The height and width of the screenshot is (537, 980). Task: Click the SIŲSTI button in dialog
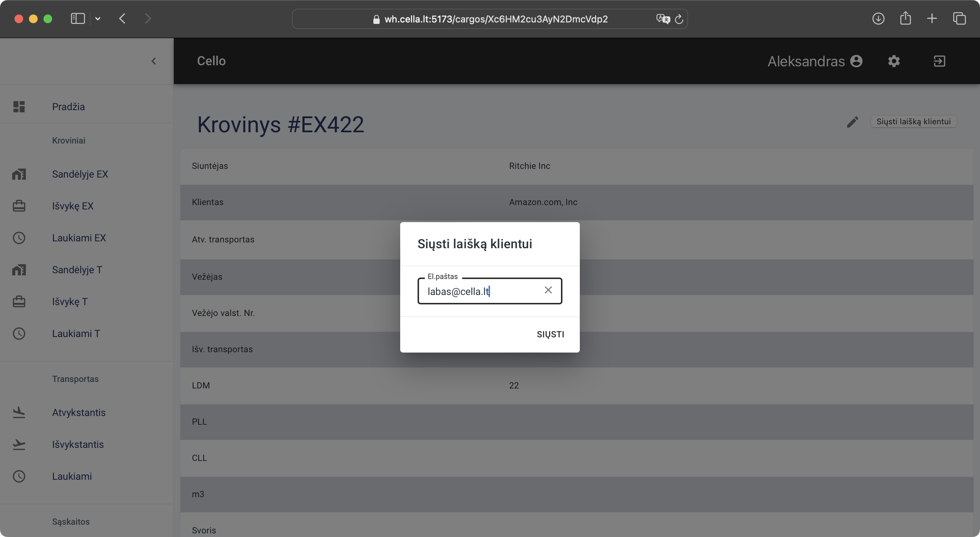[x=550, y=334]
